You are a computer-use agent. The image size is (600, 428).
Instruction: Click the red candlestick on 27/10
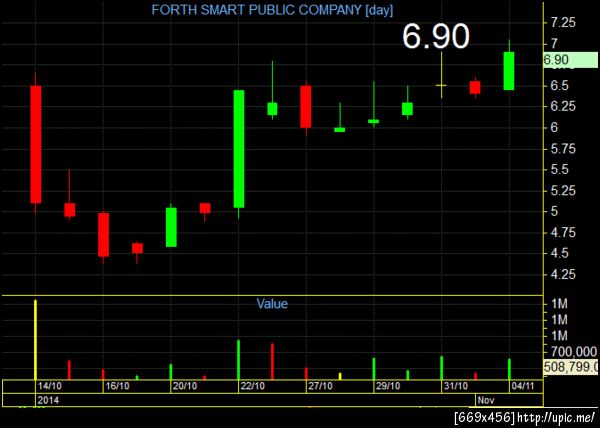coord(306,107)
